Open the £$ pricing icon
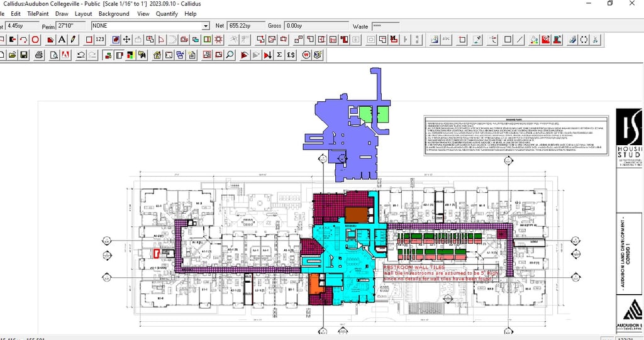Screen dimensions: 644x340 (x=291, y=55)
